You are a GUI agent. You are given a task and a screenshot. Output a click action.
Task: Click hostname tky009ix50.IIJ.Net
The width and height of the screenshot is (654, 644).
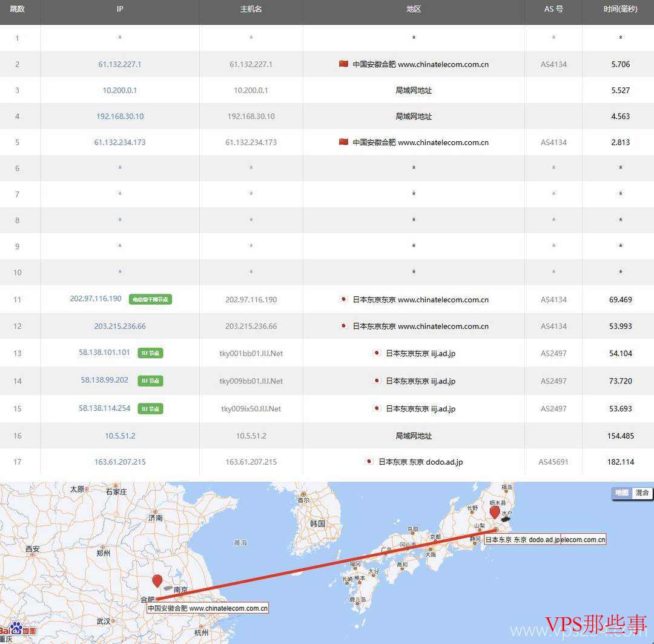[251, 408]
